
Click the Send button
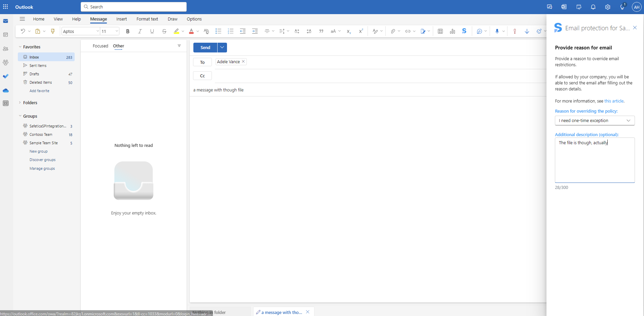point(205,47)
